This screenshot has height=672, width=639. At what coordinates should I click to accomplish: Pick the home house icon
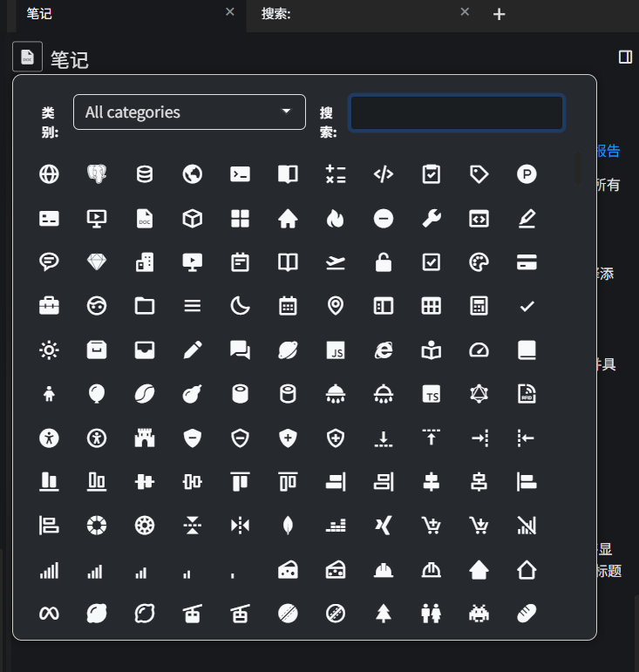coord(288,219)
